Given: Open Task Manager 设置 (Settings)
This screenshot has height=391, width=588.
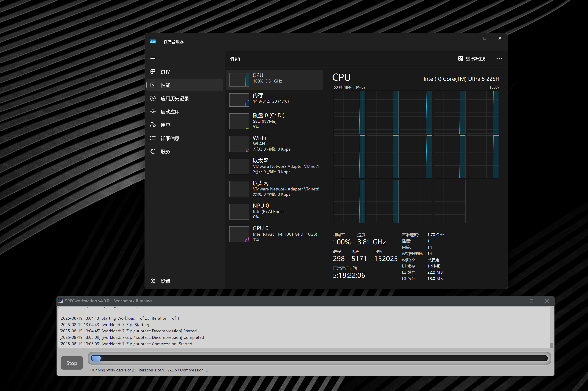Looking at the screenshot, I should (185, 281).
